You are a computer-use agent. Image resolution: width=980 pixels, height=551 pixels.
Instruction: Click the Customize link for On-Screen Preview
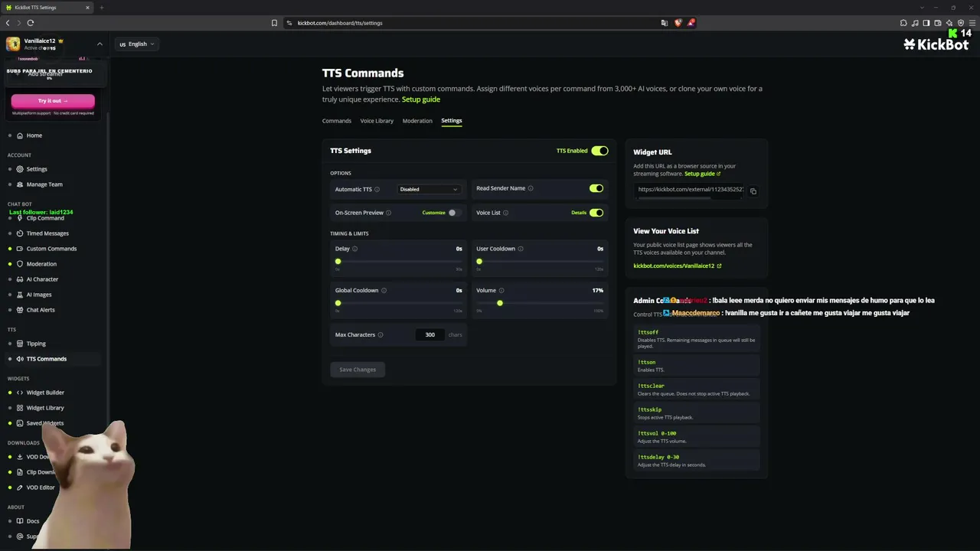click(x=433, y=213)
